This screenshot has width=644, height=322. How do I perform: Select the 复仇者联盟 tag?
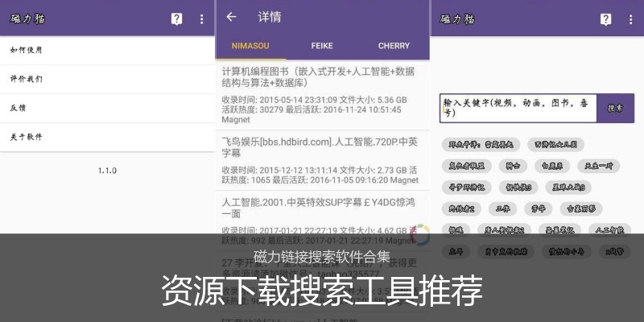(x=467, y=166)
